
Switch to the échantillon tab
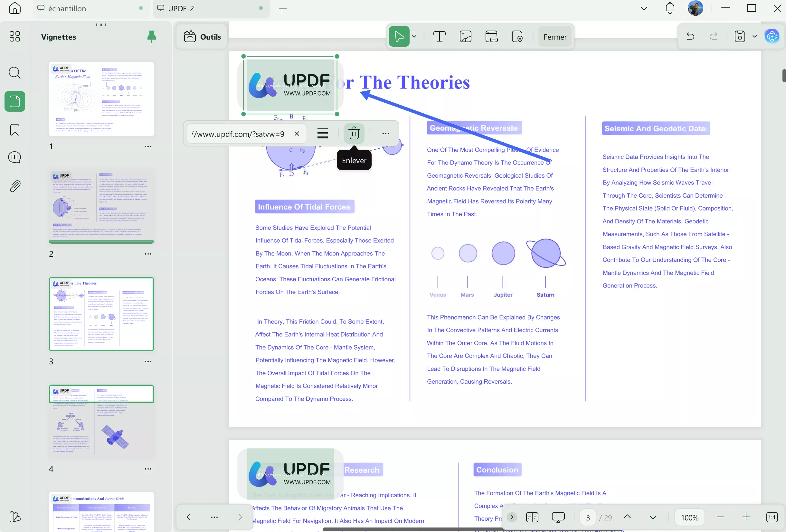(67, 8)
